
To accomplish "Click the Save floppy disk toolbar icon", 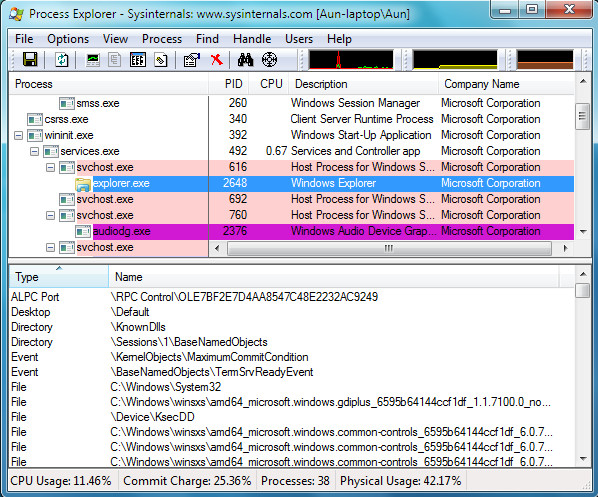I will [30, 60].
